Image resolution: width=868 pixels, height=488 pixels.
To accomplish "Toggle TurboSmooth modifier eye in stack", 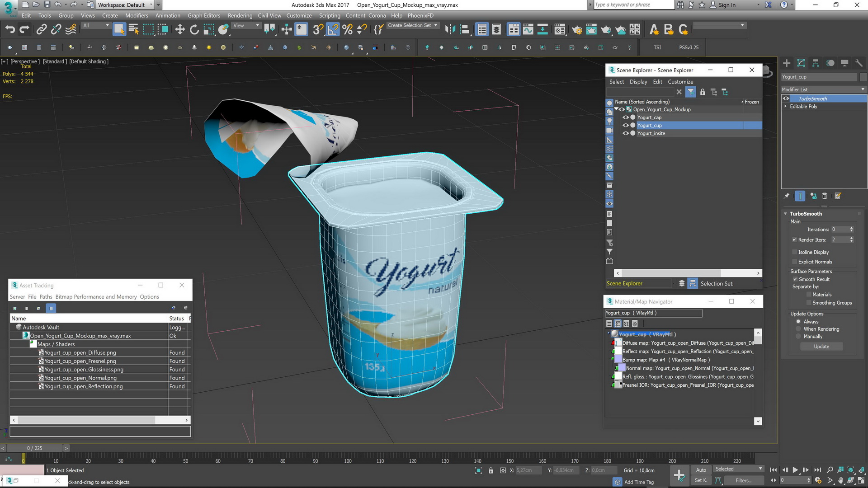I will (x=786, y=99).
